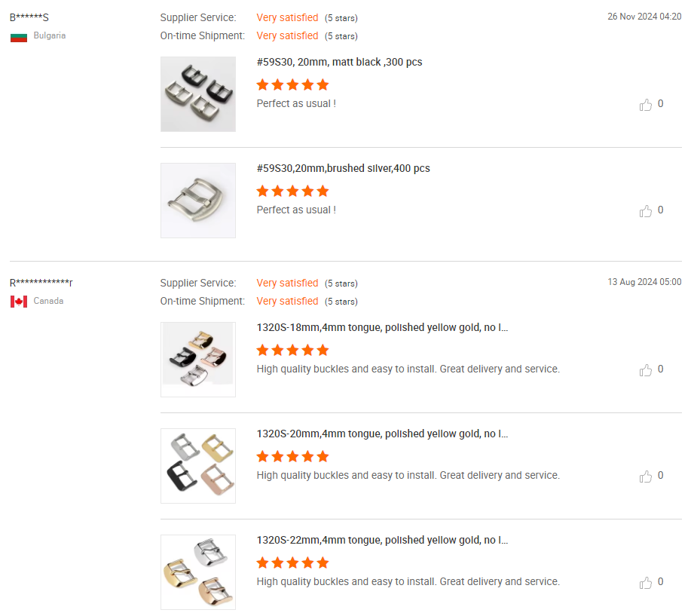Like the brushed silver 400 pcs review
The width and height of the screenshot is (694, 616).
646,211
